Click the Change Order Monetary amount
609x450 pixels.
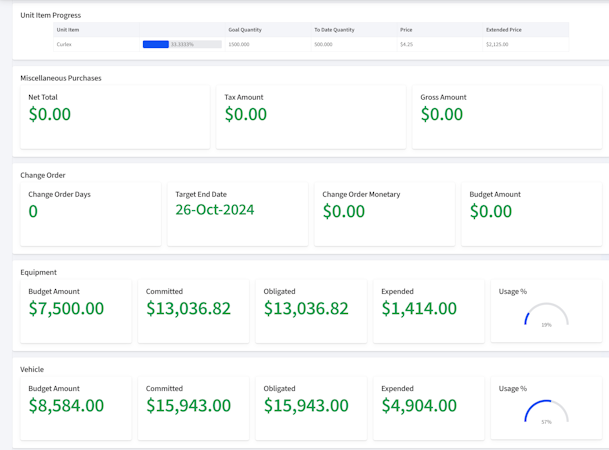point(344,211)
